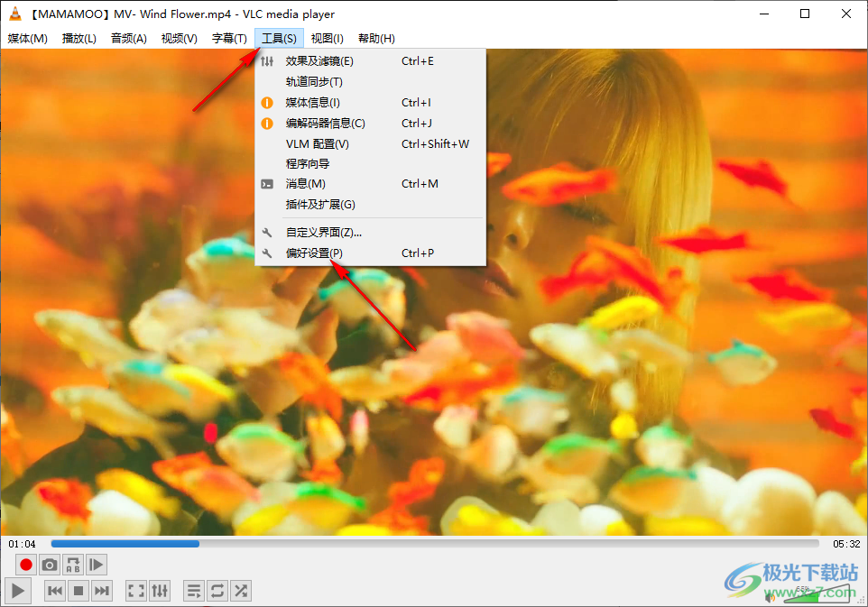Open the 视频(V) menu
Image resolution: width=868 pixels, height=607 pixels.
180,38
